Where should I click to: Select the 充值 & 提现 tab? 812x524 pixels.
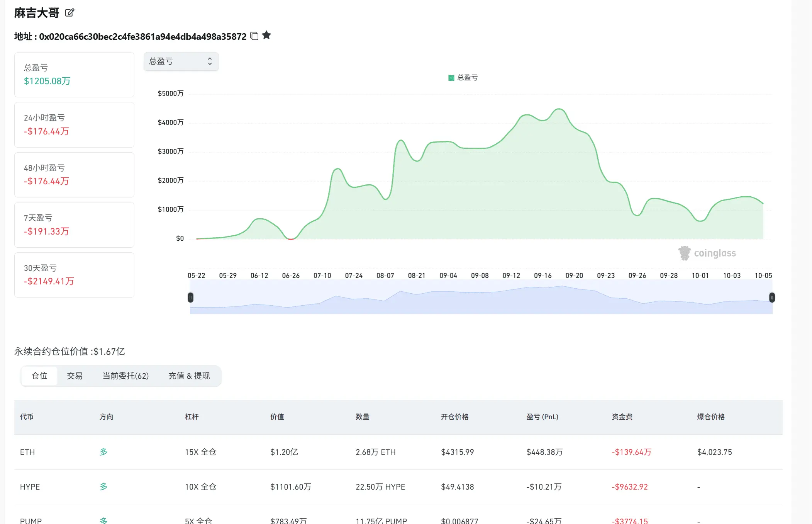pos(189,376)
